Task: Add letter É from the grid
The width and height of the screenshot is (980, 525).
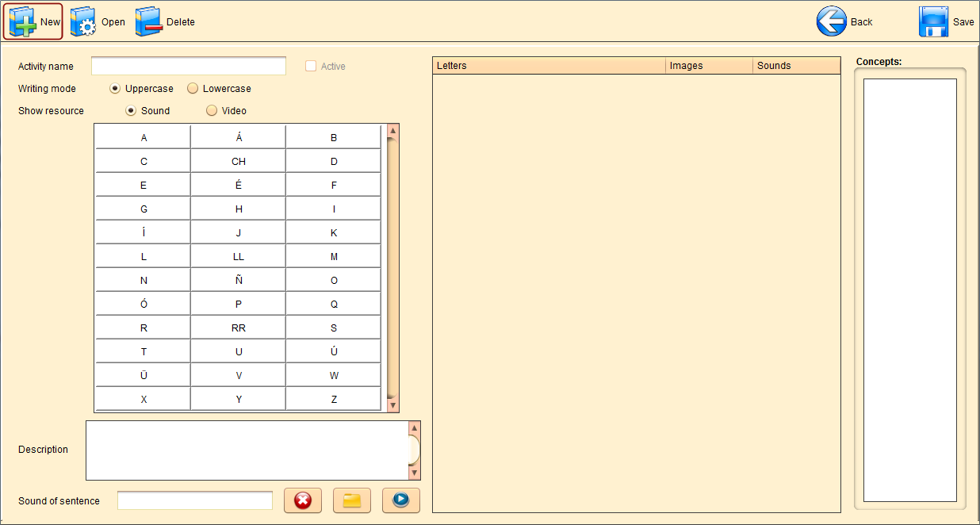Action: coord(239,185)
